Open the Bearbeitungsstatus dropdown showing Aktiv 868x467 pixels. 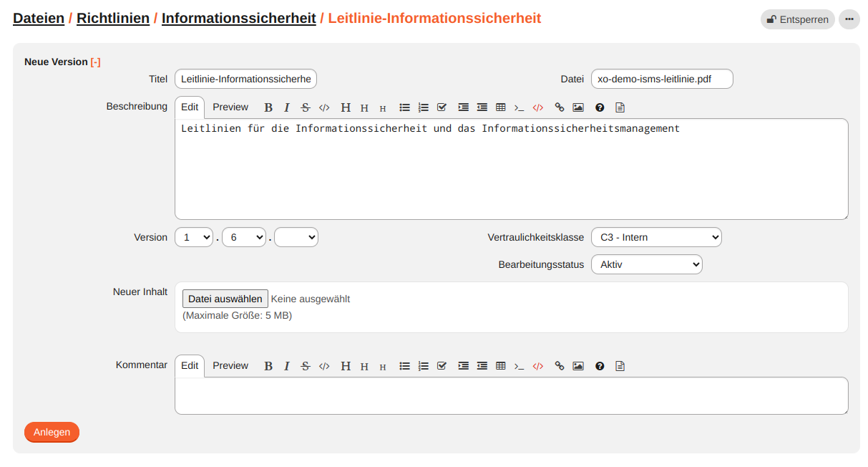coord(647,264)
